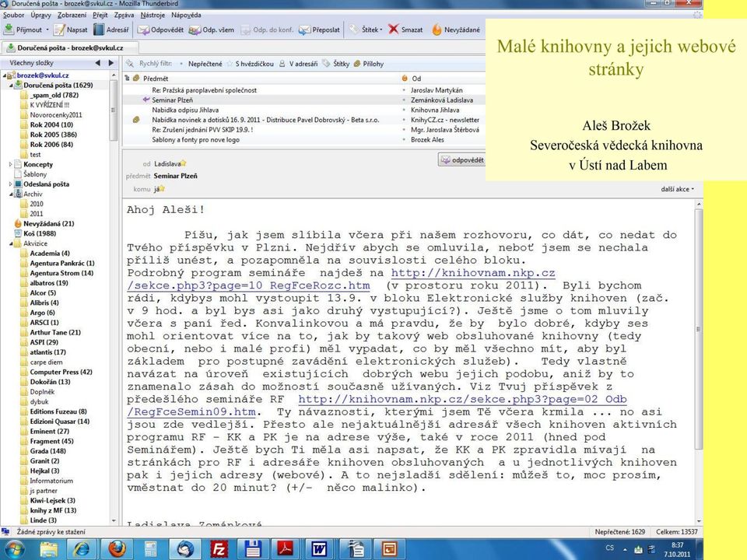The height and width of the screenshot is (560, 747).
Task: Switch to previous folder view arrow
Action: 98,63
